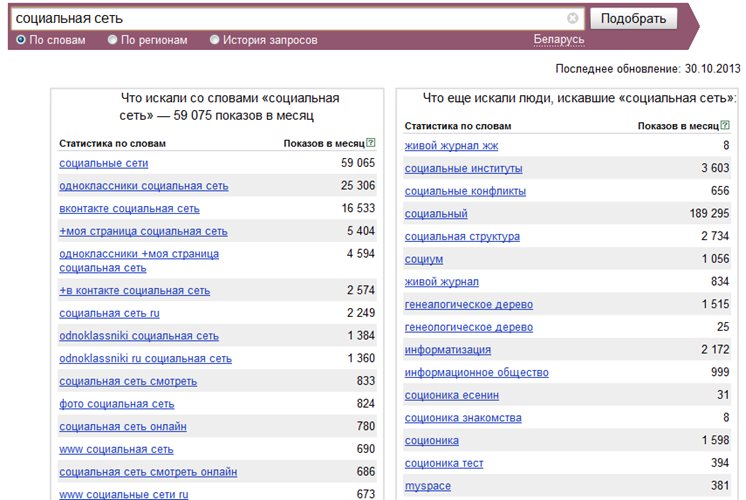Open 'социальная сеть онлайн' link
The width and height of the screenshot is (746, 500).
pyautogui.click(x=123, y=426)
